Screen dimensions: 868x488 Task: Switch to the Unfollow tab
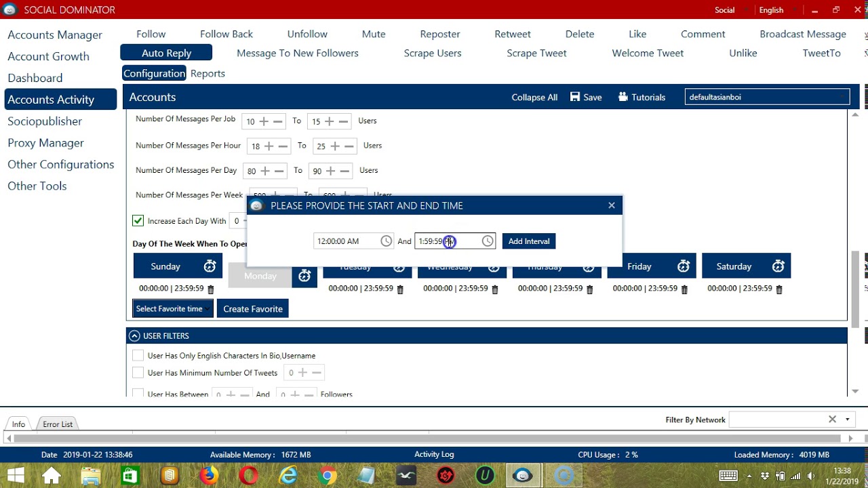[x=307, y=34]
